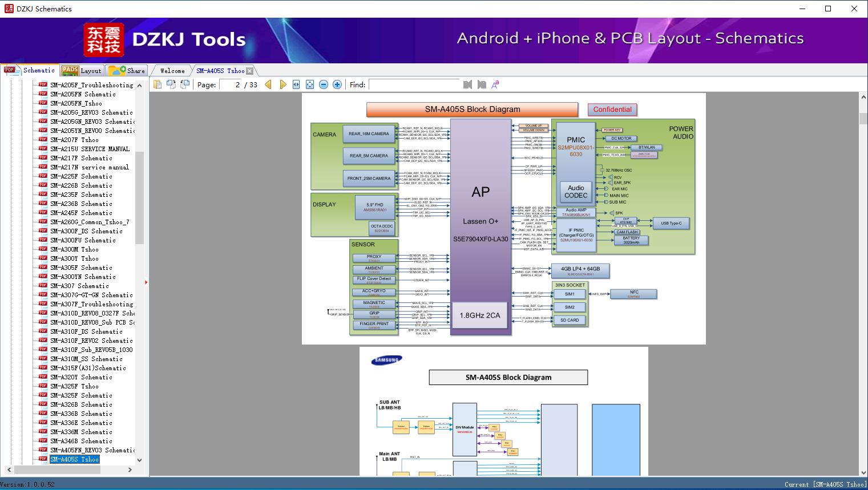
Task: Open SM-A205F_Troubleshooting in the tree
Action: click(x=91, y=85)
